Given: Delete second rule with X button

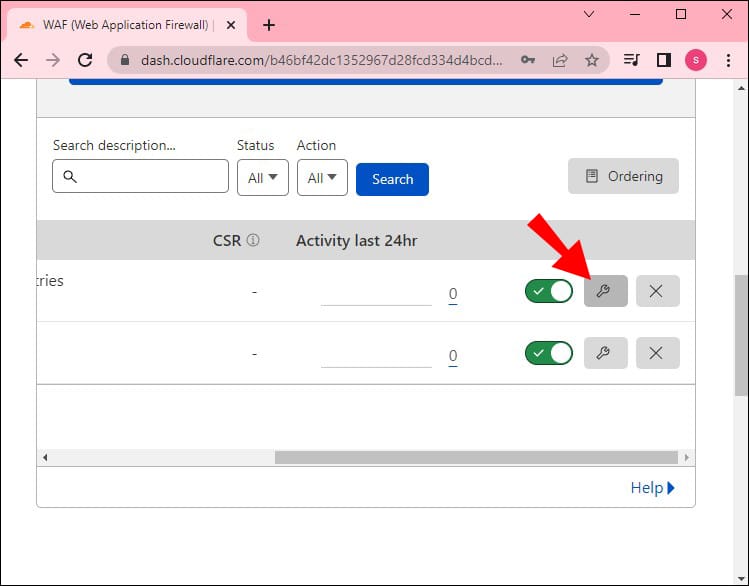Looking at the screenshot, I should click(657, 353).
